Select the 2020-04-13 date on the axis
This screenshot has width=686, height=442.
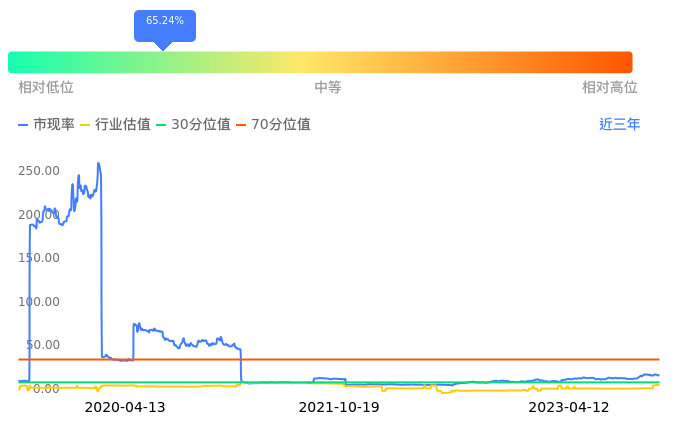(125, 408)
